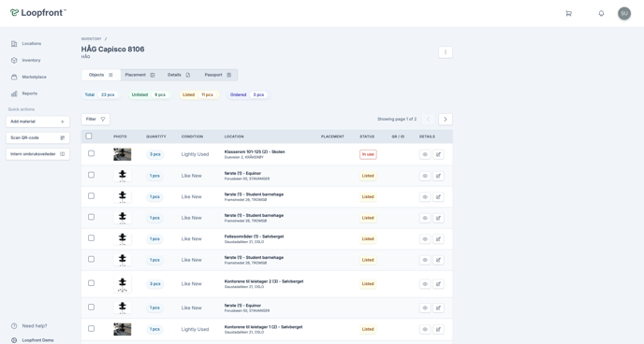The width and height of the screenshot is (644, 344).
Task: Switch to the Passport tab
Action: [218, 75]
